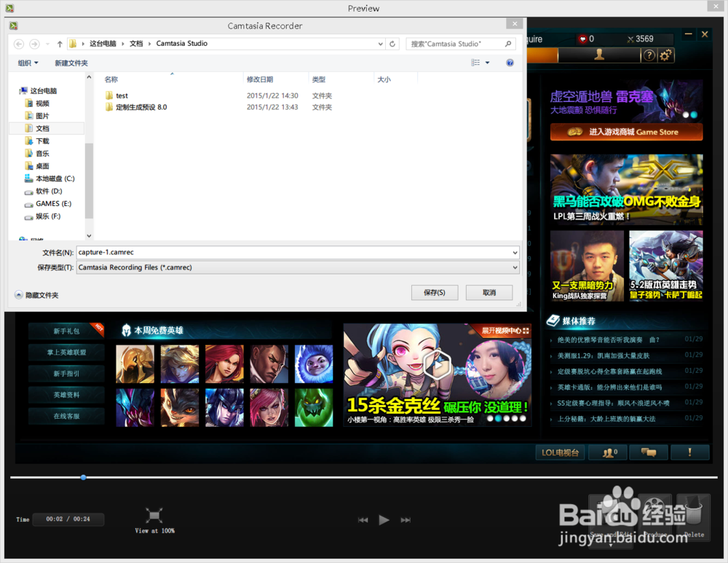Open 新手礼包 in game sidebar

66,331
